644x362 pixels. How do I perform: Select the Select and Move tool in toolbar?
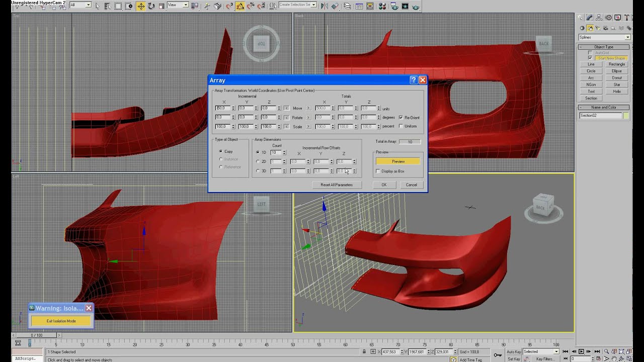pyautogui.click(x=141, y=6)
